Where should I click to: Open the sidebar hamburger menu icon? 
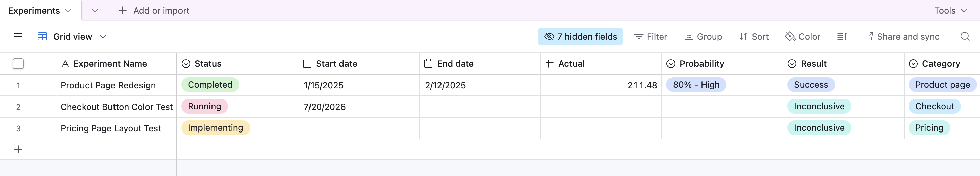(18, 36)
